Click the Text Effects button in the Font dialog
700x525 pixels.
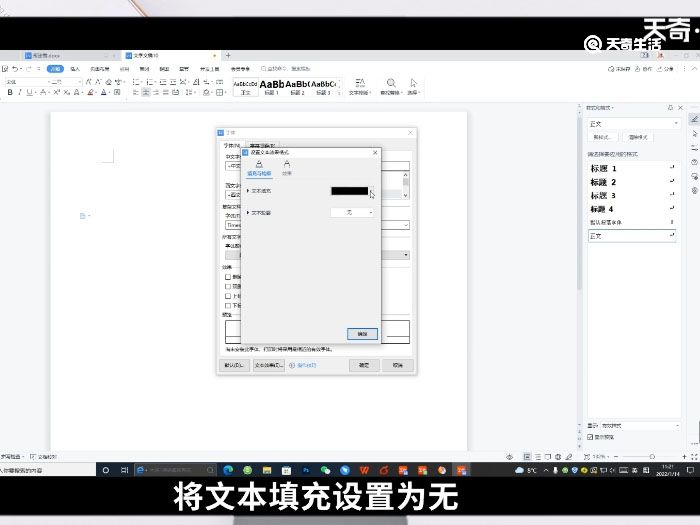pyautogui.click(x=269, y=365)
